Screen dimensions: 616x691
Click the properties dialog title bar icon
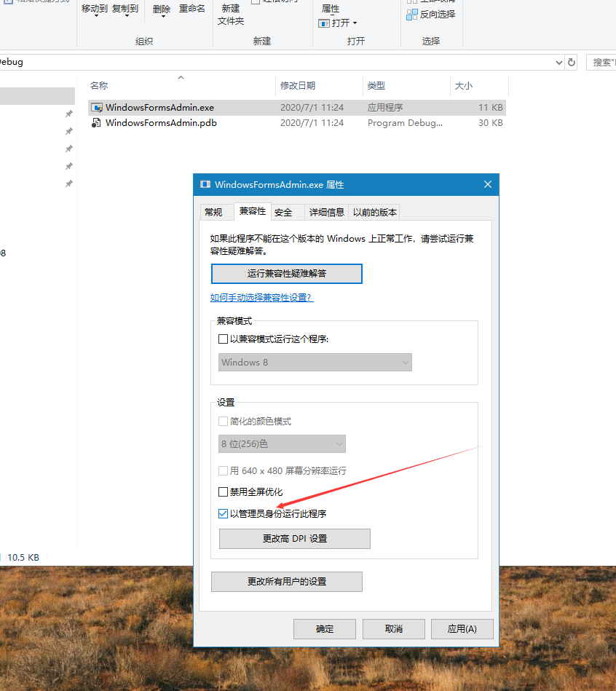pyautogui.click(x=205, y=184)
